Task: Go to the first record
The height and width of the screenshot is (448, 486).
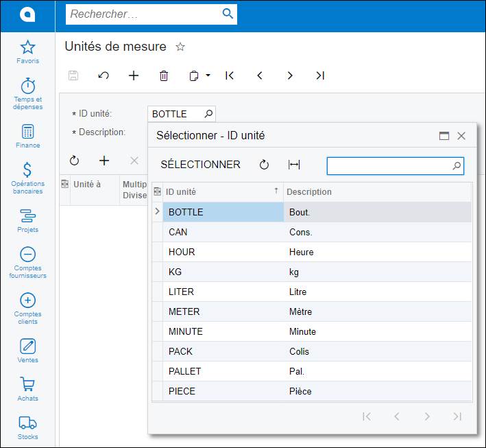Action: pyautogui.click(x=230, y=75)
